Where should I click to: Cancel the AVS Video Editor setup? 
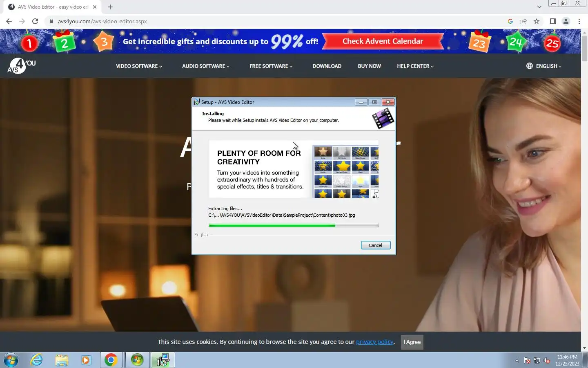(375, 245)
